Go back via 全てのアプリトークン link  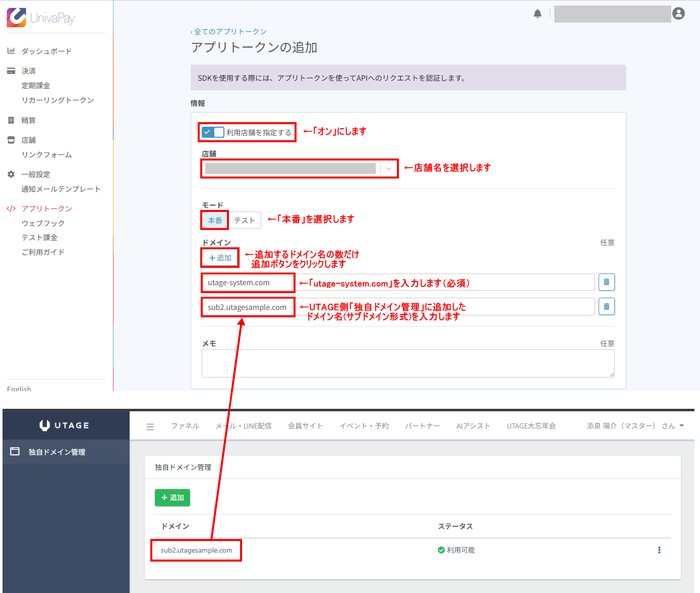(x=229, y=32)
